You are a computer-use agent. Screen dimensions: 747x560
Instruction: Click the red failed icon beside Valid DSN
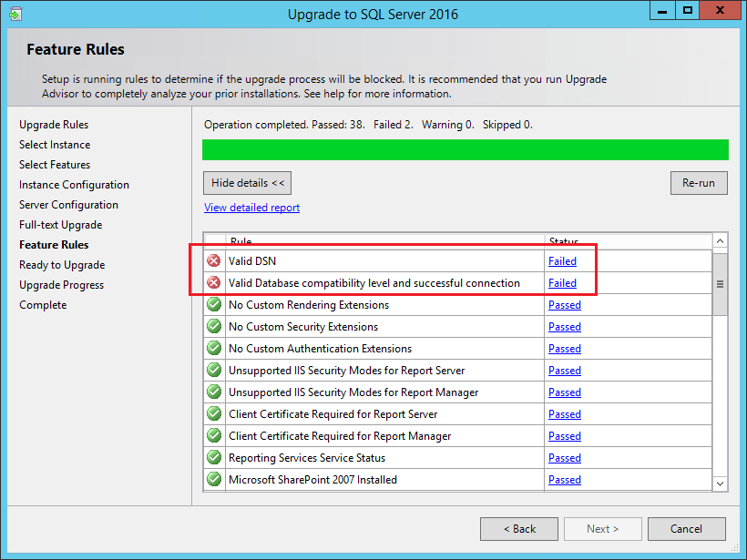pyautogui.click(x=213, y=260)
